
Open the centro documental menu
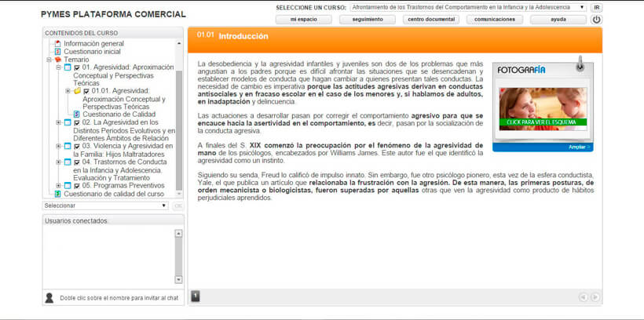[x=431, y=20]
